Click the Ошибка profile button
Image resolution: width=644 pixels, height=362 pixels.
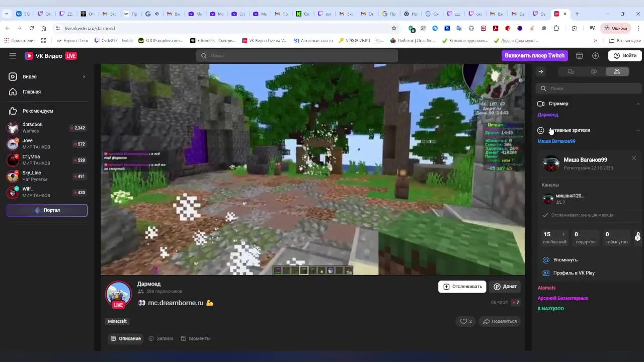point(615,28)
